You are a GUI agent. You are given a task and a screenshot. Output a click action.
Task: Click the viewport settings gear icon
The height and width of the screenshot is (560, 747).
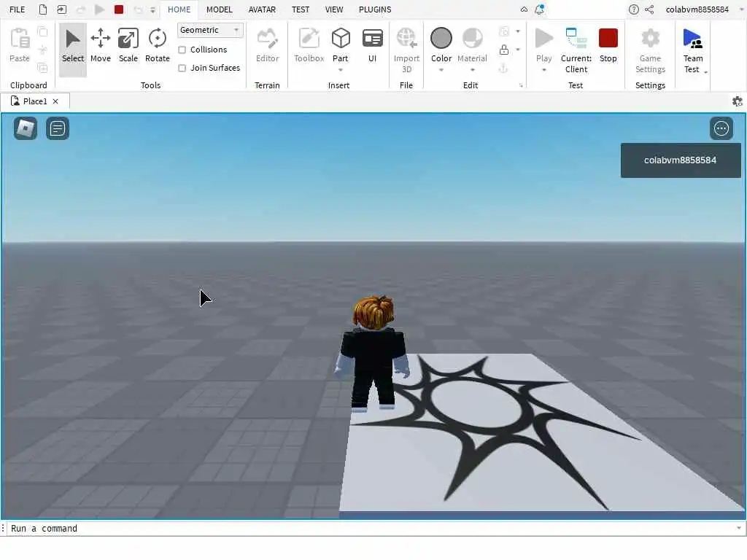737,101
